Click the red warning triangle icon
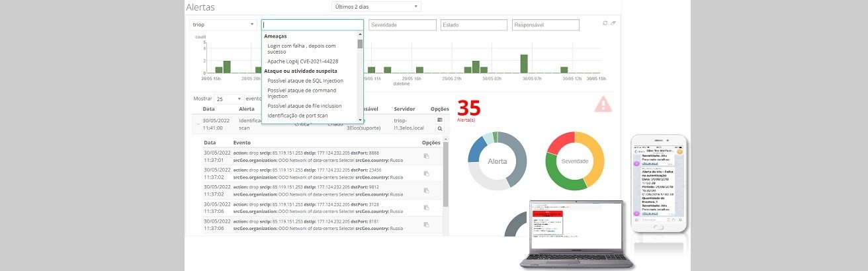The height and width of the screenshot is (271, 868). [603, 104]
